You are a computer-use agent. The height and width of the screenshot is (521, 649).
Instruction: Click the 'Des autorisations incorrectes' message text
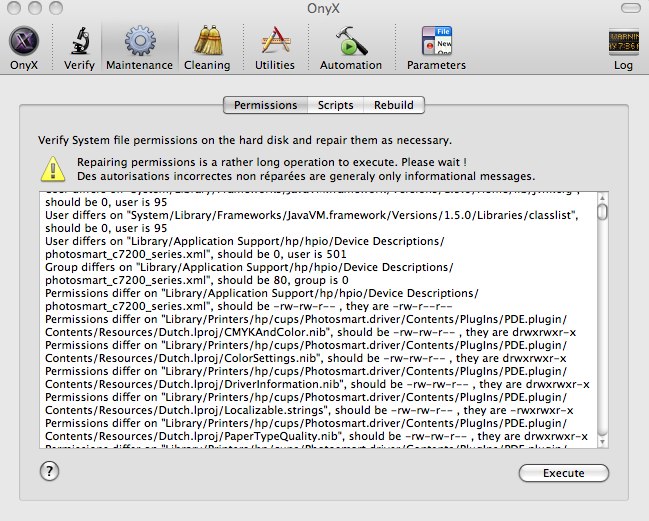click(306, 176)
